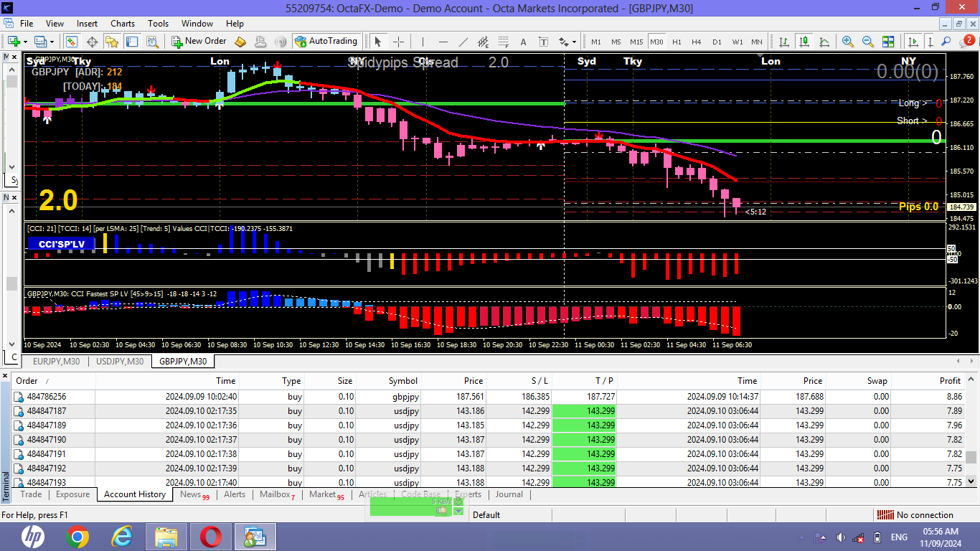980x551 pixels.
Task: Open the taskbar clock showing 05:56 AM
Action: [x=941, y=537]
